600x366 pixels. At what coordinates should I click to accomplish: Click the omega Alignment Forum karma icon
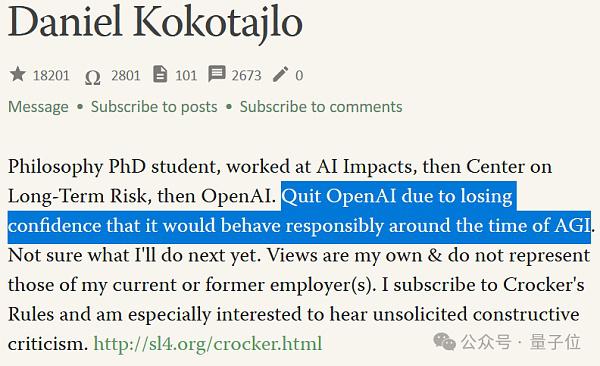(92, 77)
